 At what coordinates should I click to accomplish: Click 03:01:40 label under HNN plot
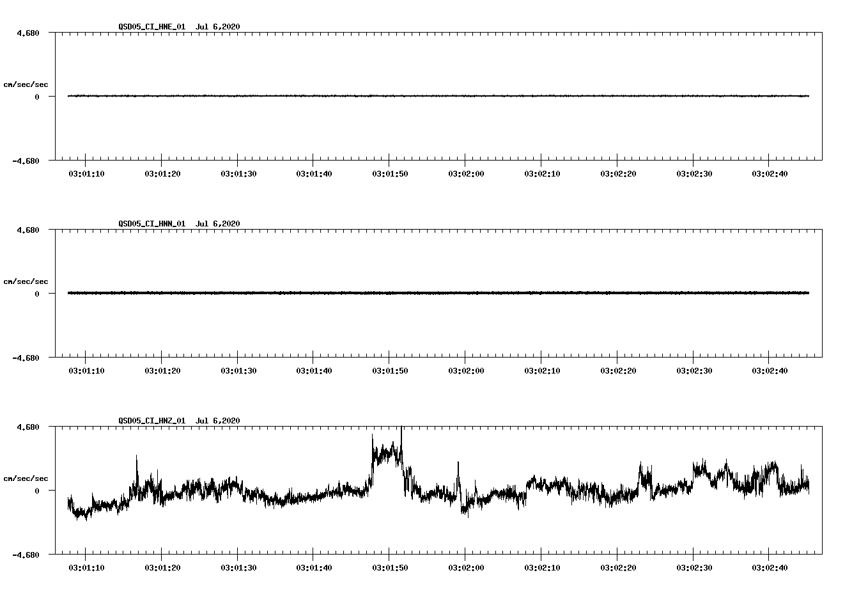coord(314,370)
